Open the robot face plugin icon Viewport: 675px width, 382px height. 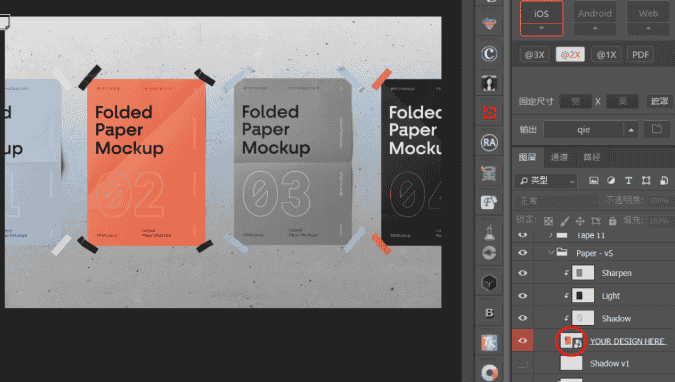pyautogui.click(x=489, y=173)
